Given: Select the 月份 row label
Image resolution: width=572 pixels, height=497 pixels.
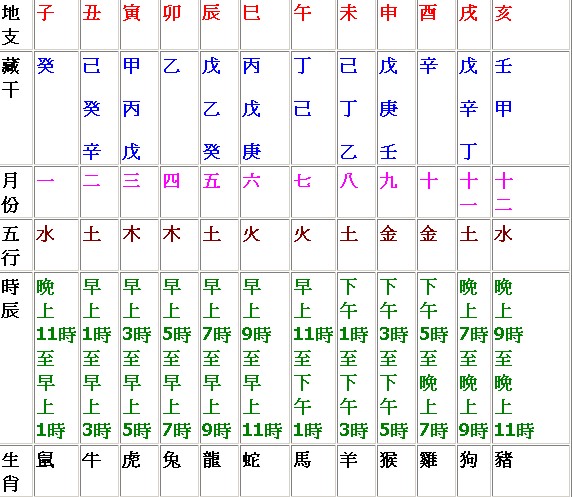Looking at the screenshot, I should [x=10, y=192].
